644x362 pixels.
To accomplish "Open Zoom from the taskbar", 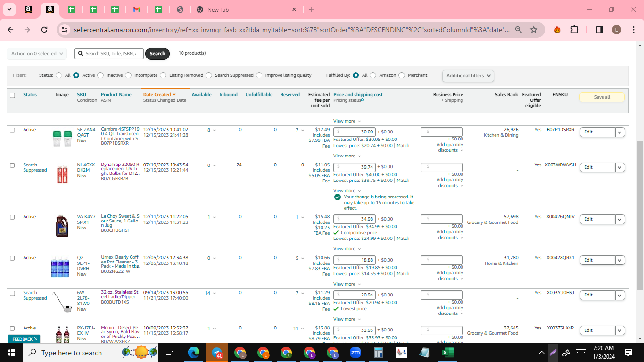I will (355, 353).
